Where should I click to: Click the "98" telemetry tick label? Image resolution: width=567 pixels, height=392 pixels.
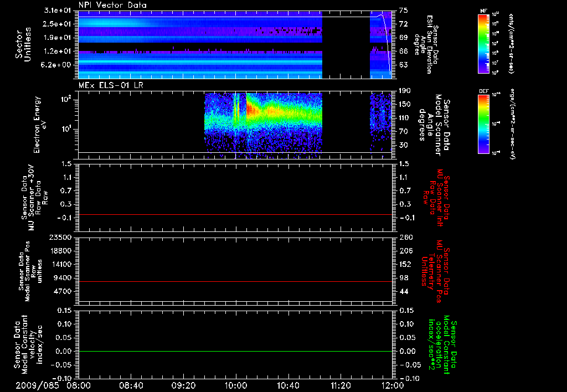403,278
